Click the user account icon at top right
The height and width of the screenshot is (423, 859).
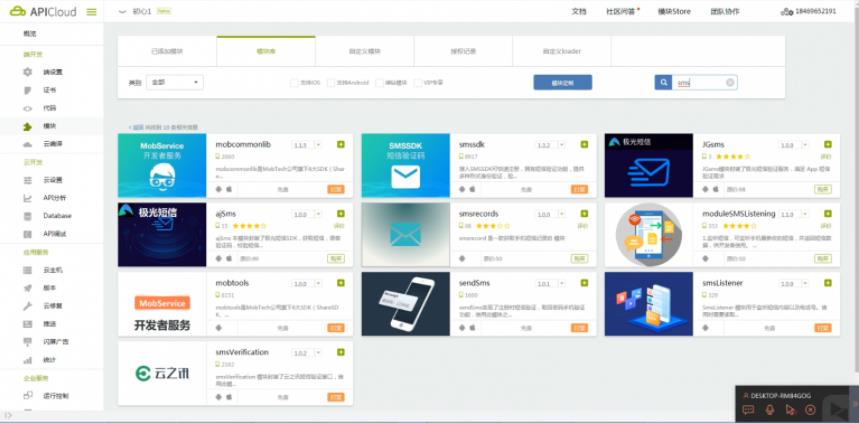click(x=787, y=12)
